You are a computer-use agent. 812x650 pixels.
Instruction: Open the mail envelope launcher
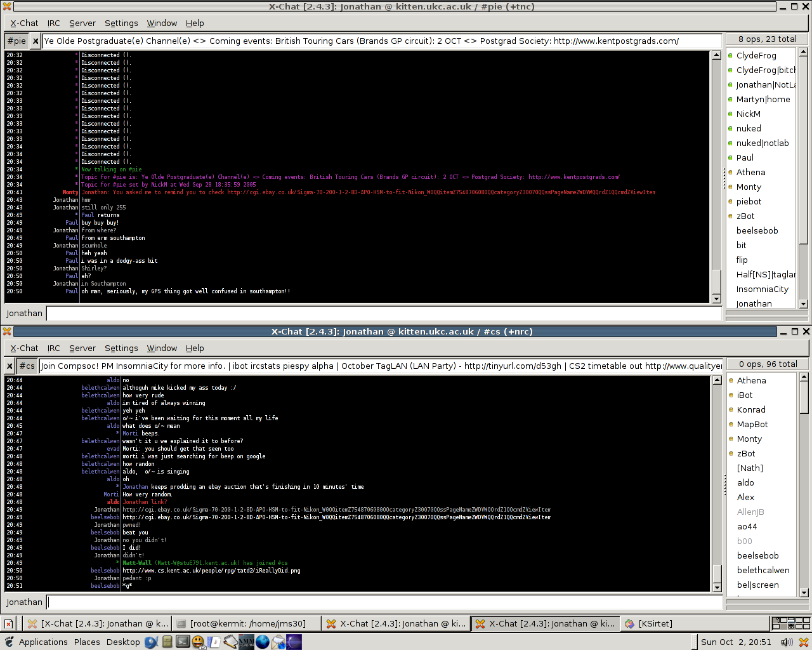[278, 642]
